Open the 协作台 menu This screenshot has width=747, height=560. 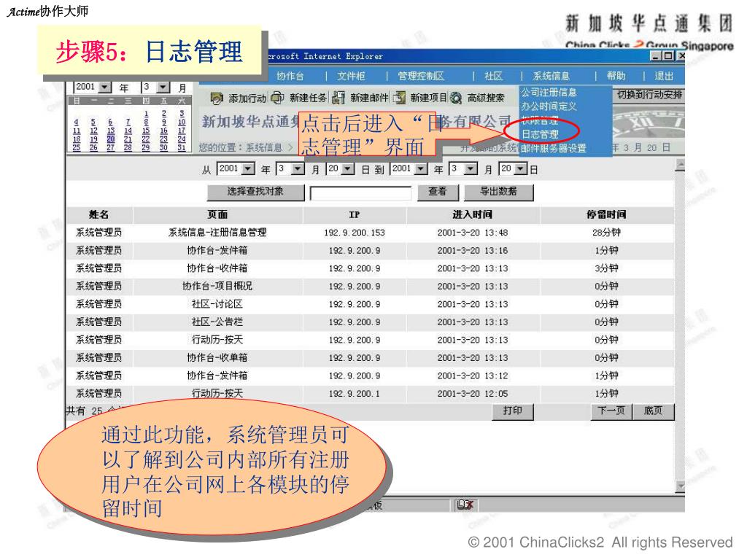[290, 76]
